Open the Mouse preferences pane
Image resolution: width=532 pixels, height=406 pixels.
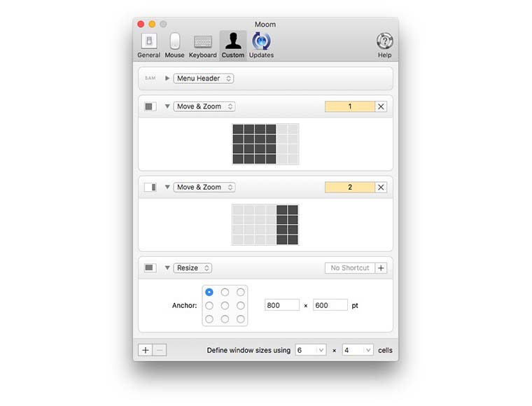(x=174, y=45)
